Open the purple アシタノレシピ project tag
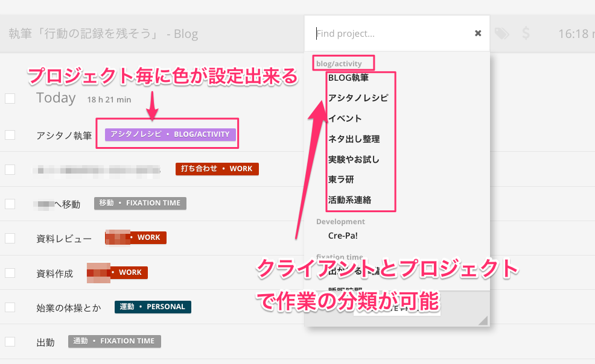This screenshot has height=364, width=595. tap(170, 135)
